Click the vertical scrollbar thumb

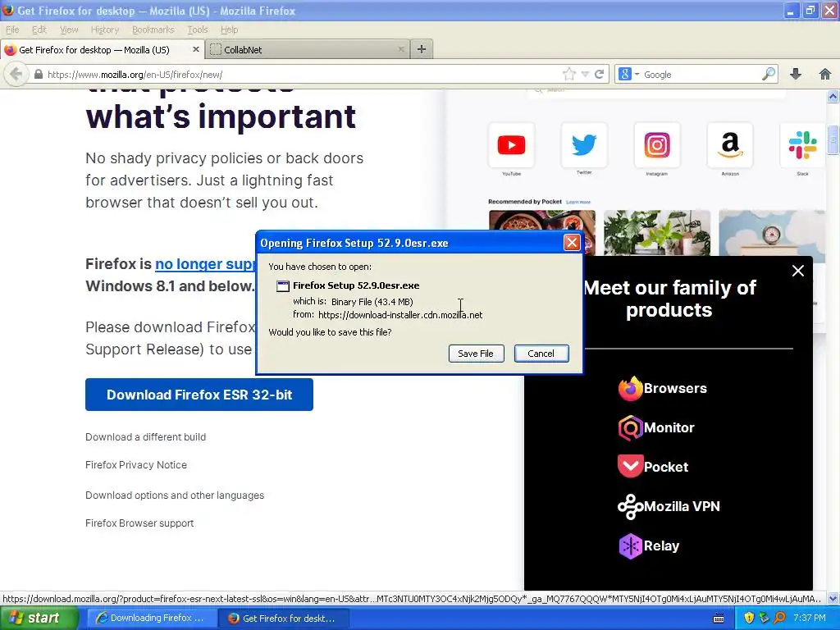point(833,139)
